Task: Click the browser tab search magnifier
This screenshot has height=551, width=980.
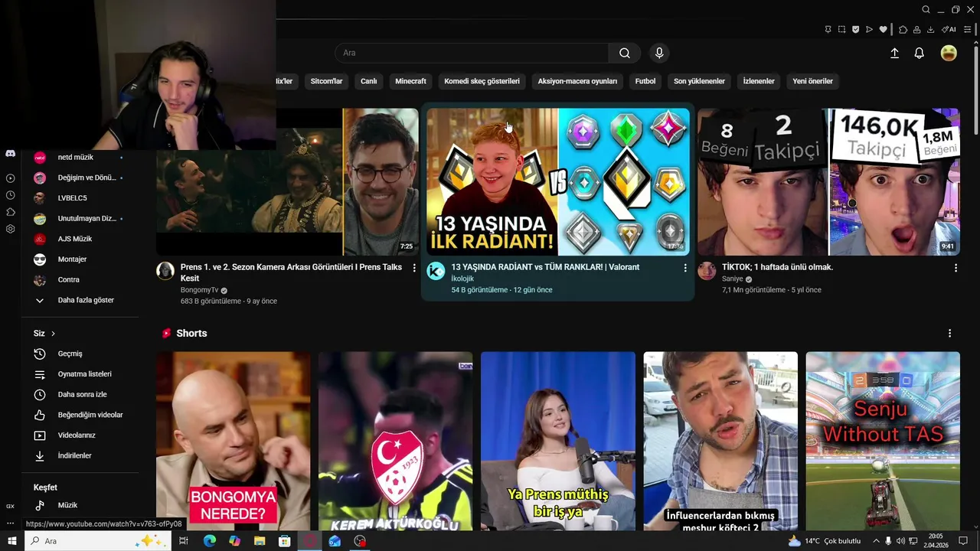Action: click(926, 10)
